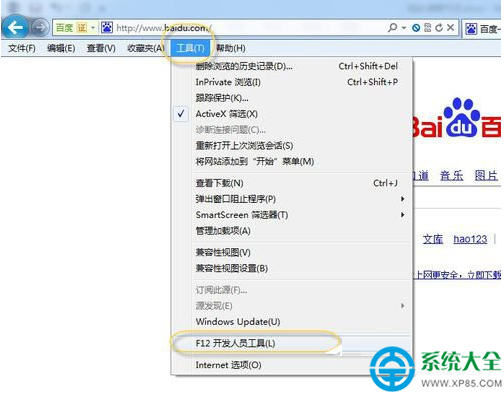
Task: Click the search magnifier icon in address bar
Action: [x=393, y=28]
